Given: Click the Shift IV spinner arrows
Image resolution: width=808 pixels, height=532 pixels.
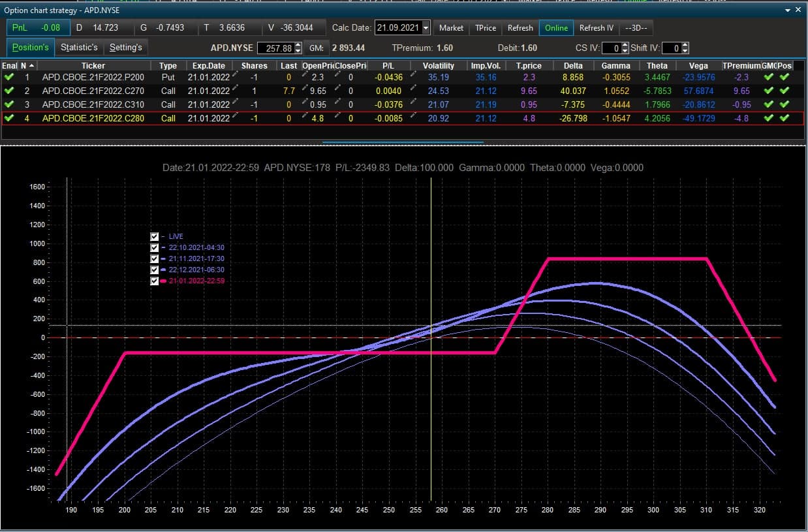Looking at the screenshot, I should 685,48.
